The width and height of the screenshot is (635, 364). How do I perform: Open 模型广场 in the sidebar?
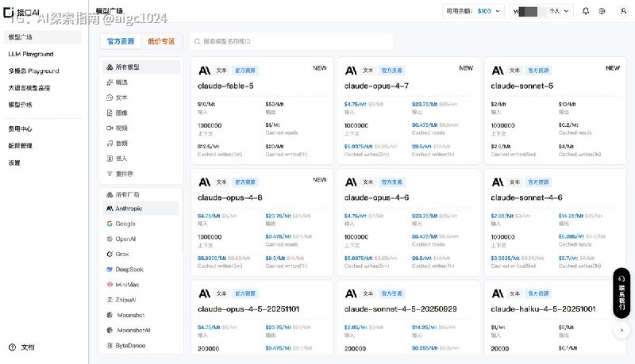(43, 36)
